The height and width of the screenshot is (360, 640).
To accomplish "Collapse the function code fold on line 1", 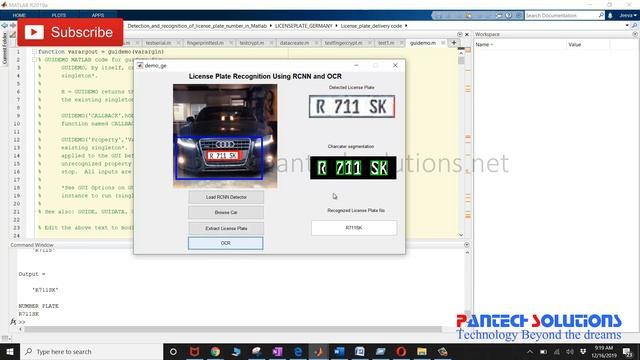I will (x=34, y=52).
